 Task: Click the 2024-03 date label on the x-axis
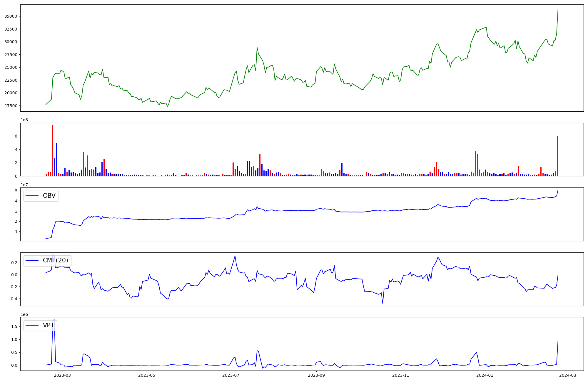(x=567, y=375)
